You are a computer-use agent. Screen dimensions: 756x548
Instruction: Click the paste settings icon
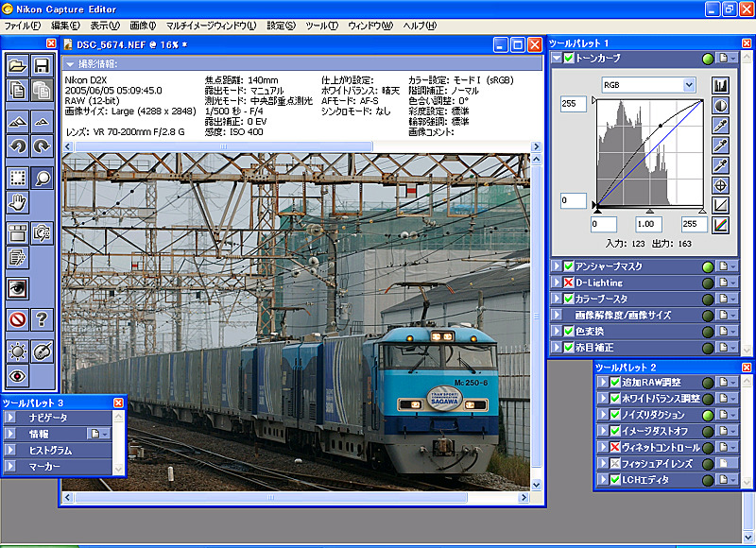tap(42, 90)
